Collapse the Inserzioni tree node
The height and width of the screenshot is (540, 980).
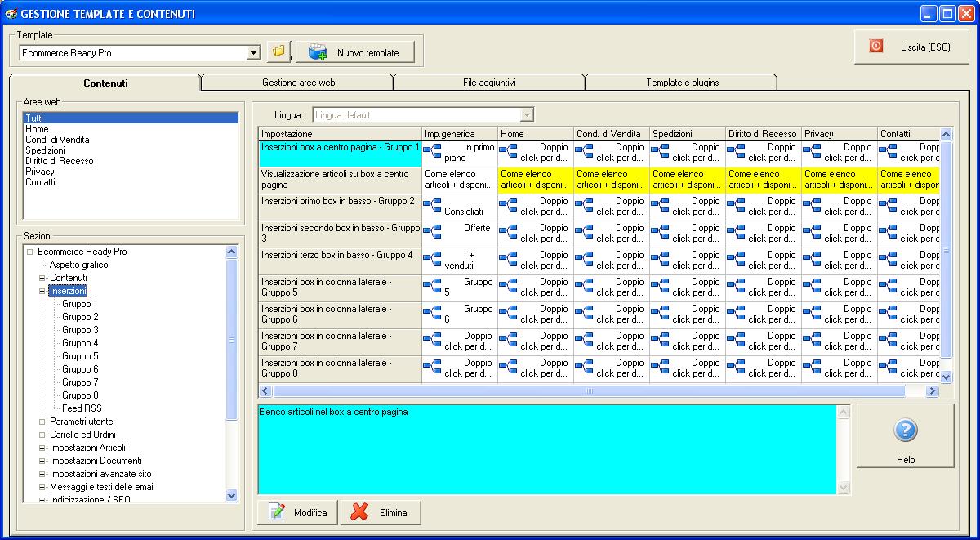click(42, 291)
